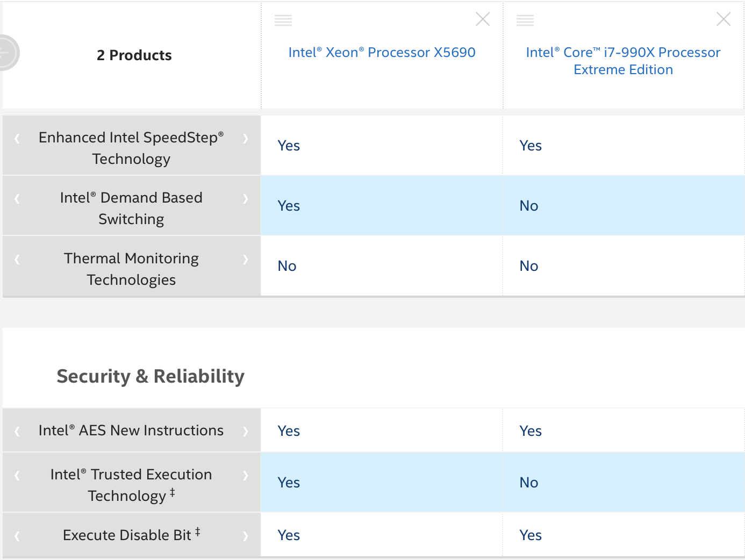The image size is (745, 560).
Task: Click i7-990X No for Trusted Execution Technology
Action: point(529,483)
